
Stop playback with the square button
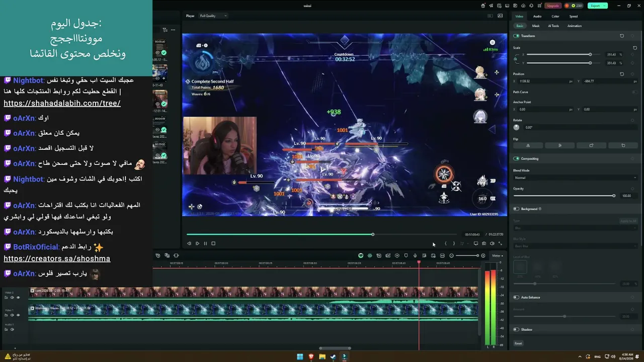(x=213, y=243)
